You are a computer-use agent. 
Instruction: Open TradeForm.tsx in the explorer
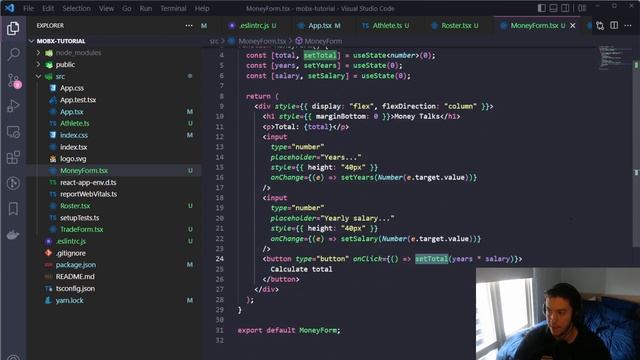tap(82, 229)
